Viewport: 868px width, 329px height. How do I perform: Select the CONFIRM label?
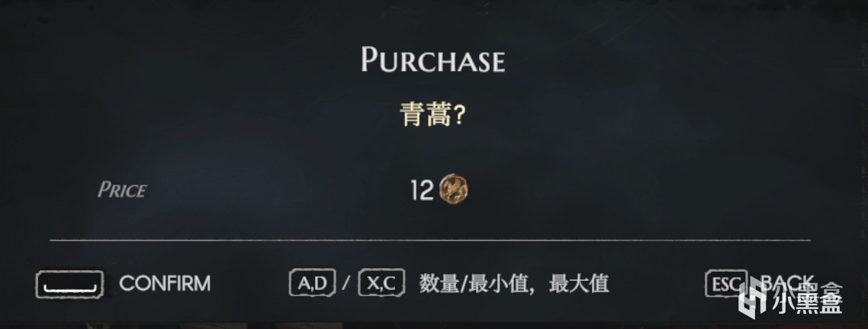165,284
